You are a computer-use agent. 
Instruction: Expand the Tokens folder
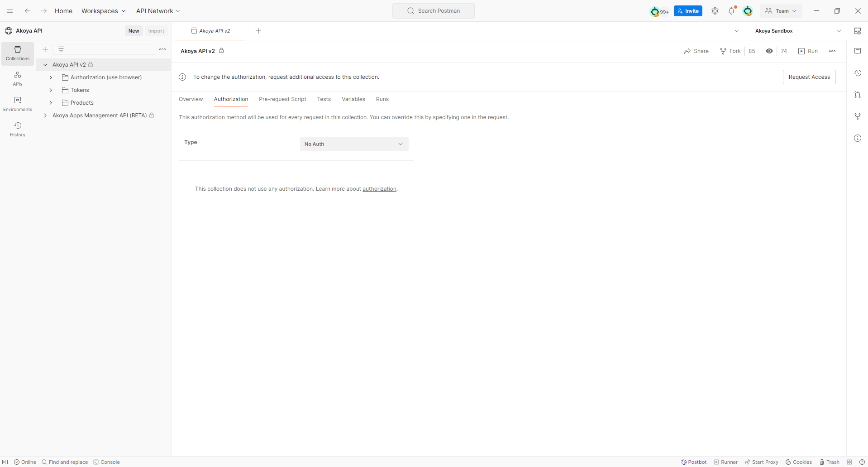tap(51, 90)
